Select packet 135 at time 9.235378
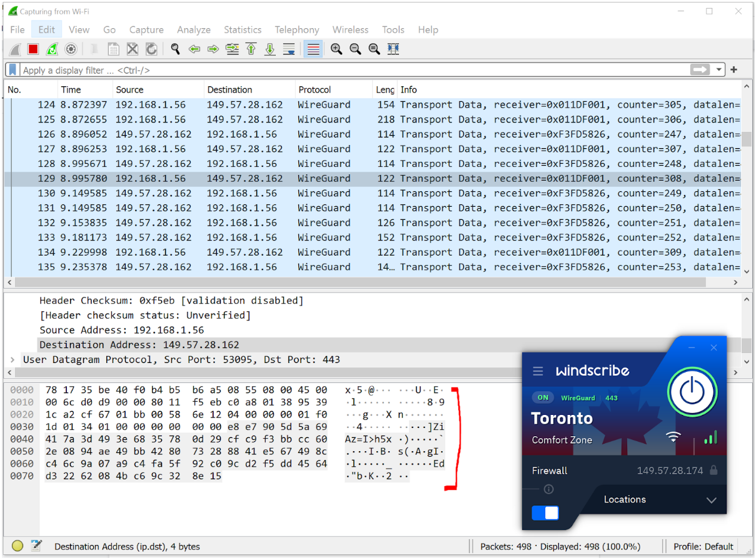756x558 pixels. [373, 267]
